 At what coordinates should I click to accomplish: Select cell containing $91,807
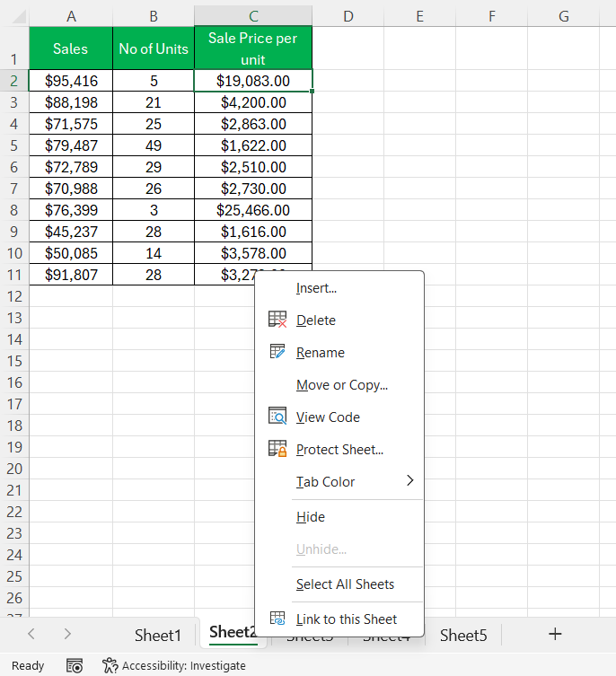point(71,275)
